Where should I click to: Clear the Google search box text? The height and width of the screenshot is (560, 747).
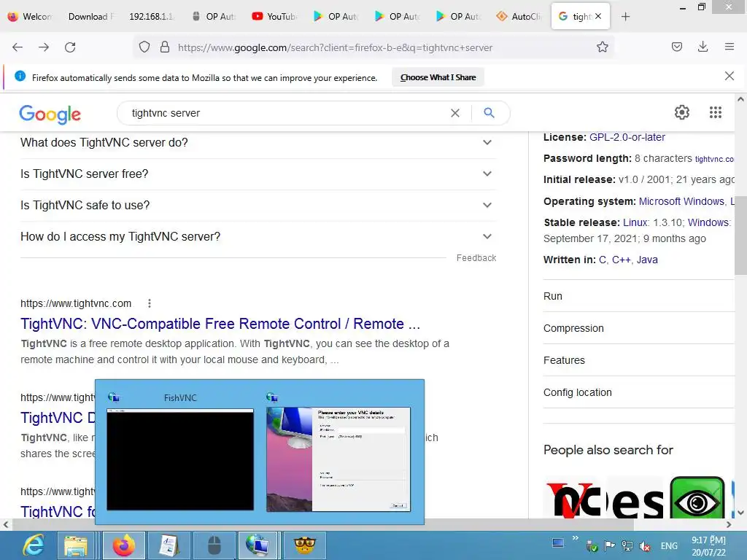pos(455,113)
